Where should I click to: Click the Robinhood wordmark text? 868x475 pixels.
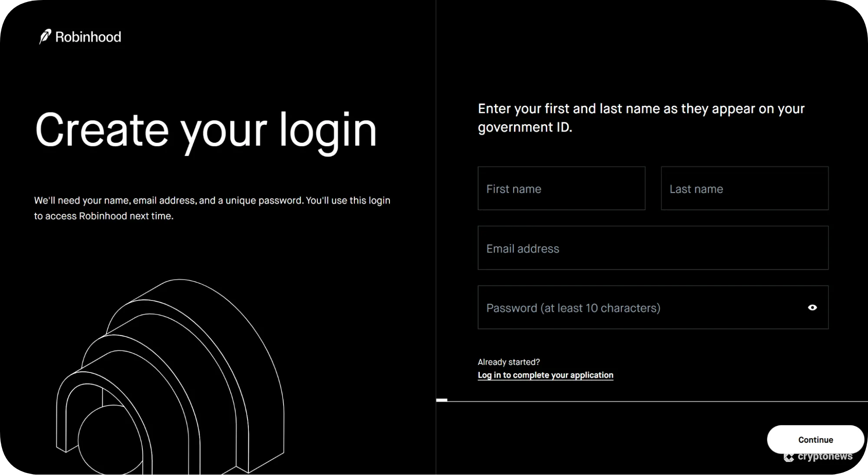tap(89, 37)
